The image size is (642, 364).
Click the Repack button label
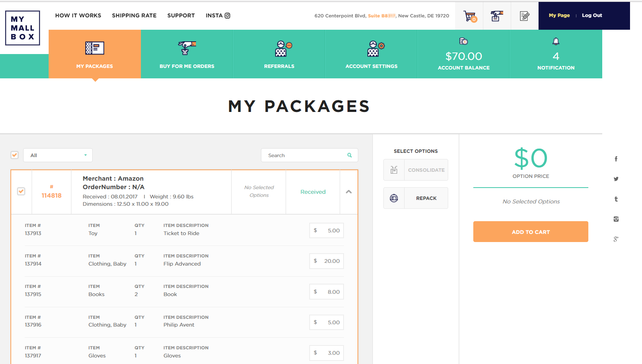(426, 198)
